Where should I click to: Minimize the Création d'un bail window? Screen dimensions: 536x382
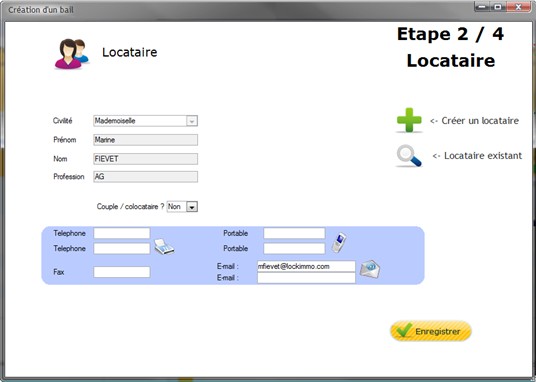pyautogui.click(x=482, y=7)
